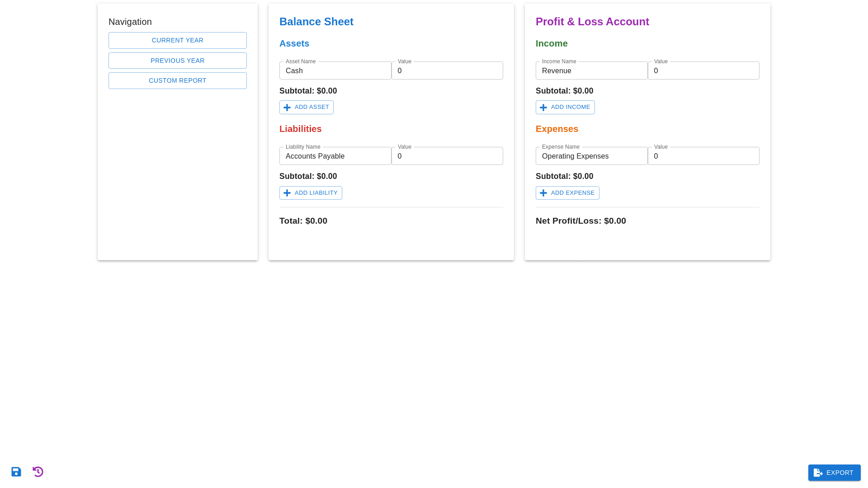Viewport: 868px width, 488px height.
Task: Click the plus icon on ADD INCOME
Action: pyautogui.click(x=543, y=107)
